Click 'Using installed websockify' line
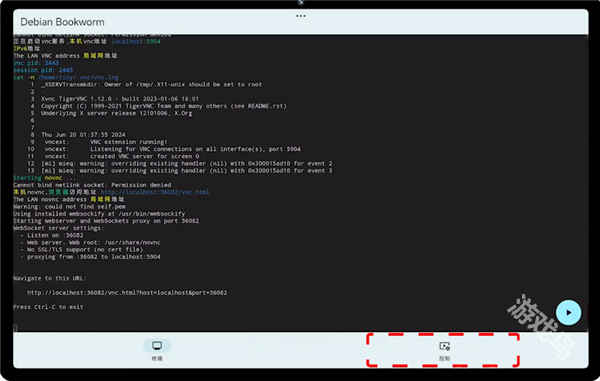The height and width of the screenshot is (381, 600). coord(99,214)
